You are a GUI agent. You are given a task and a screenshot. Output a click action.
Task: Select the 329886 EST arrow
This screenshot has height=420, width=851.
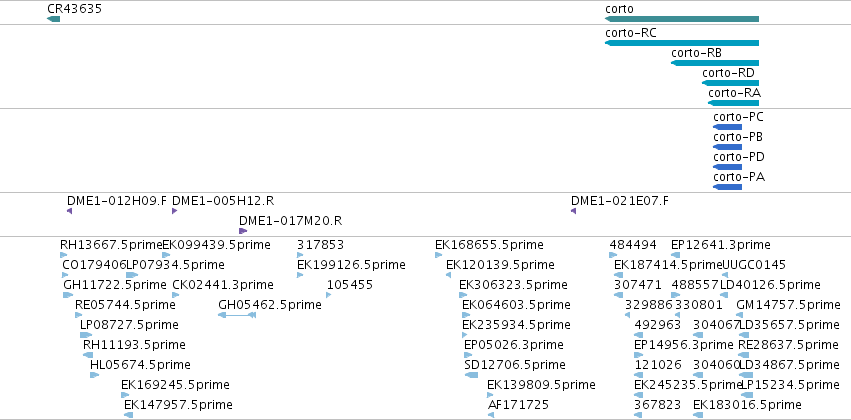click(627, 315)
